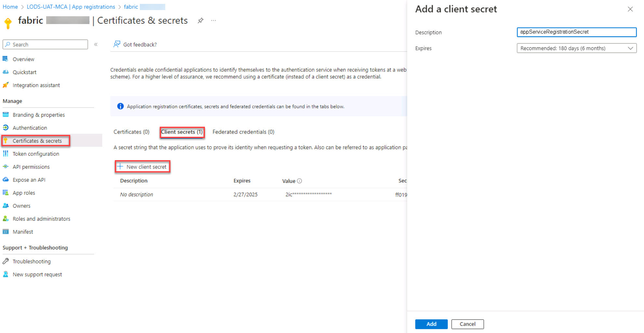Click the Got feedback icon
This screenshot has height=333, width=644.
[x=117, y=44]
